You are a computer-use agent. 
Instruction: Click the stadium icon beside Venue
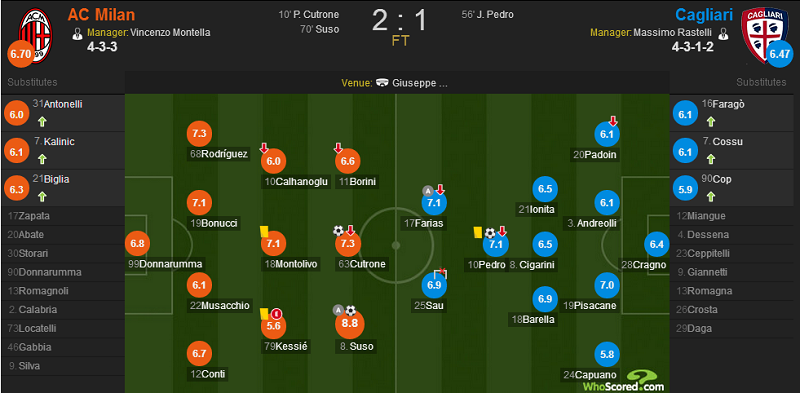382,83
